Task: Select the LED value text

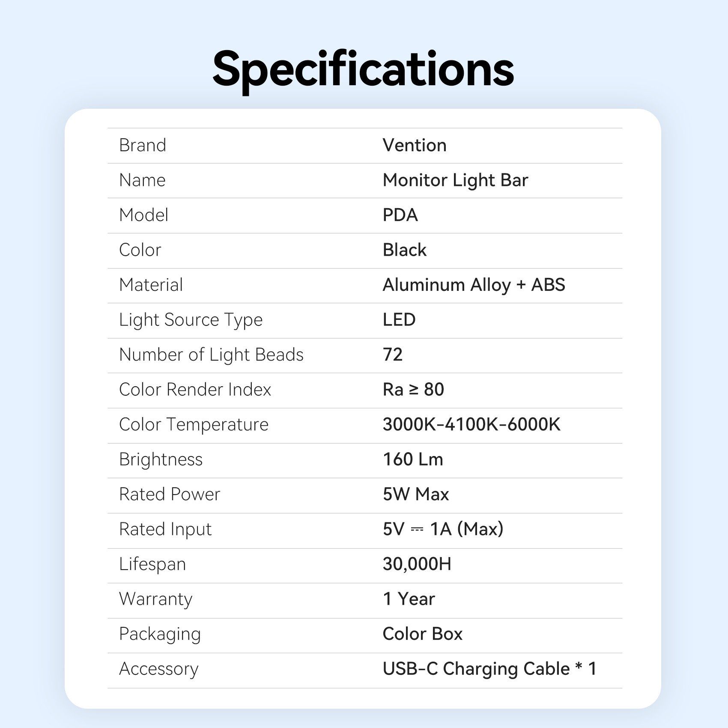Action: click(399, 320)
